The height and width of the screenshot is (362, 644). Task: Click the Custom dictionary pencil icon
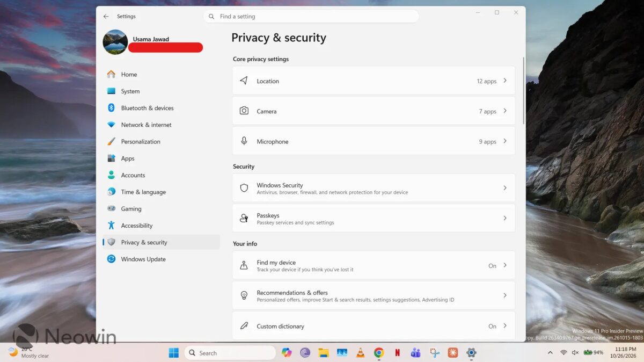point(244,325)
